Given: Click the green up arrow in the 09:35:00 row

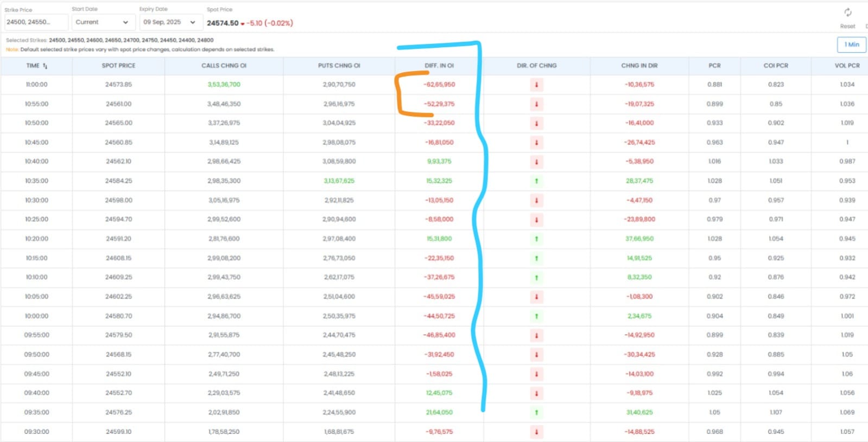Looking at the screenshot, I should 536,413.
